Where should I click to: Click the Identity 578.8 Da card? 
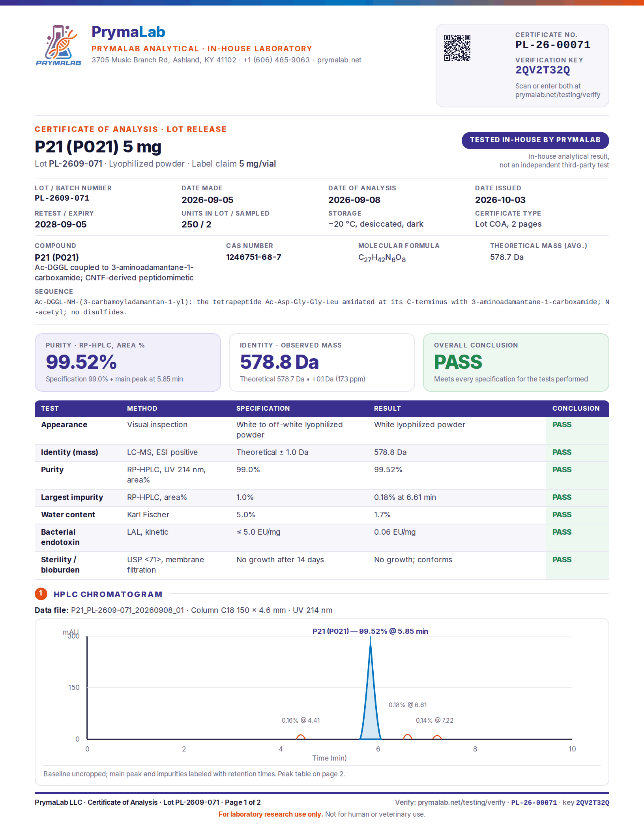(322, 363)
